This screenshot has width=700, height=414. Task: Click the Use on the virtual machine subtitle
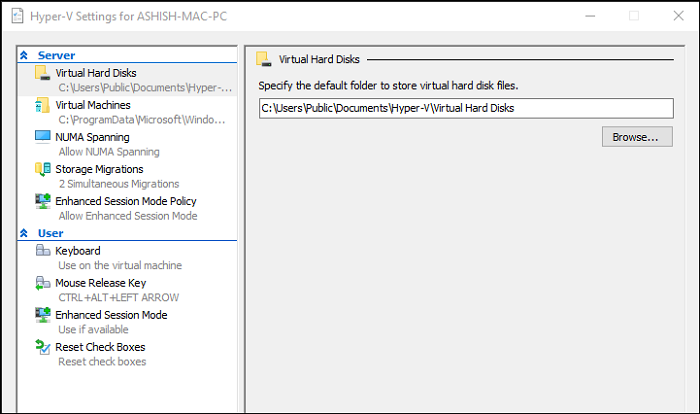[120, 265]
